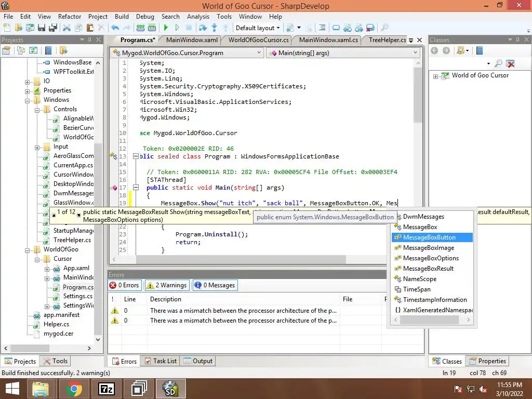532x399 pixels.
Task: Click the Rebuild Solution icon
Action: [152, 28]
